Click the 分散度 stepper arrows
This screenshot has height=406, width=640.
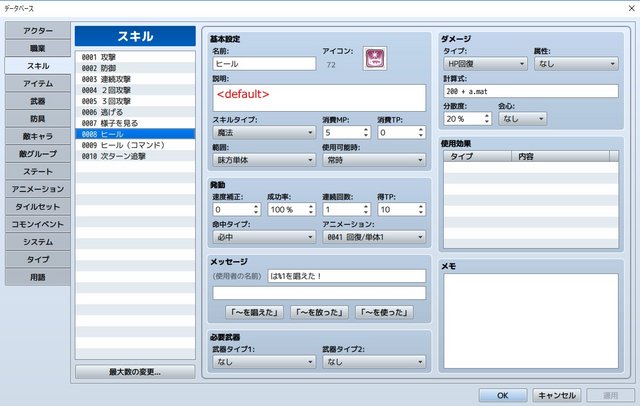point(487,119)
